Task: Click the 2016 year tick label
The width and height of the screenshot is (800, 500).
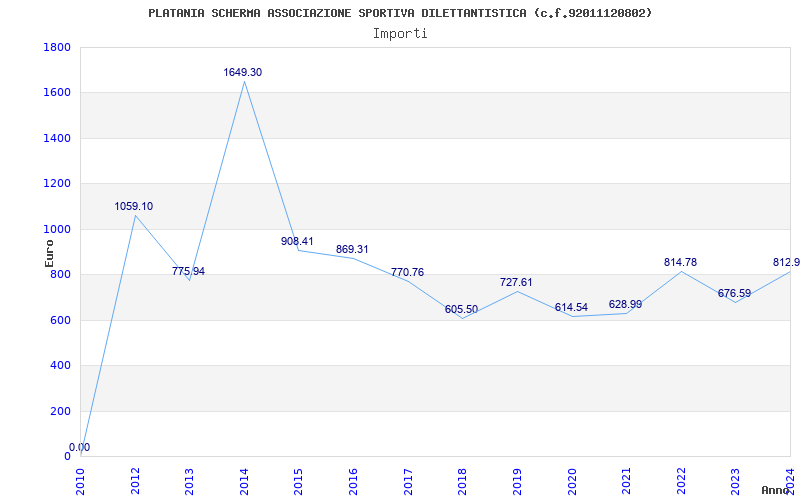Action: 353,482
